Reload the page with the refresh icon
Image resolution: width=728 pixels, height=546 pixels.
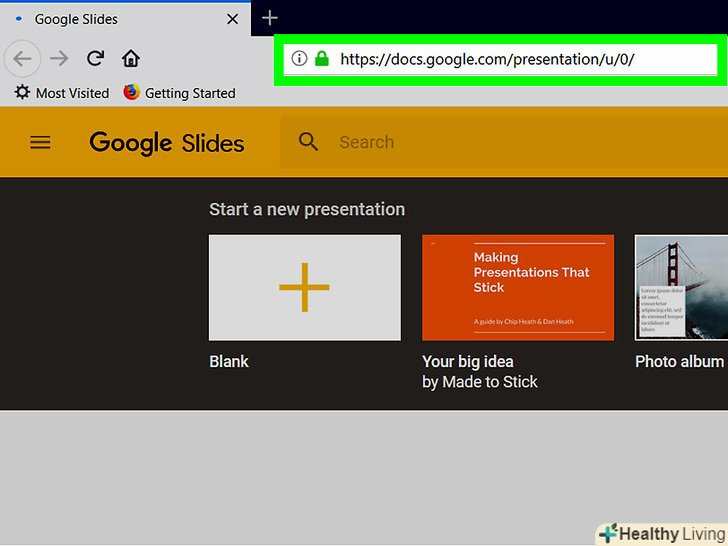(95, 58)
